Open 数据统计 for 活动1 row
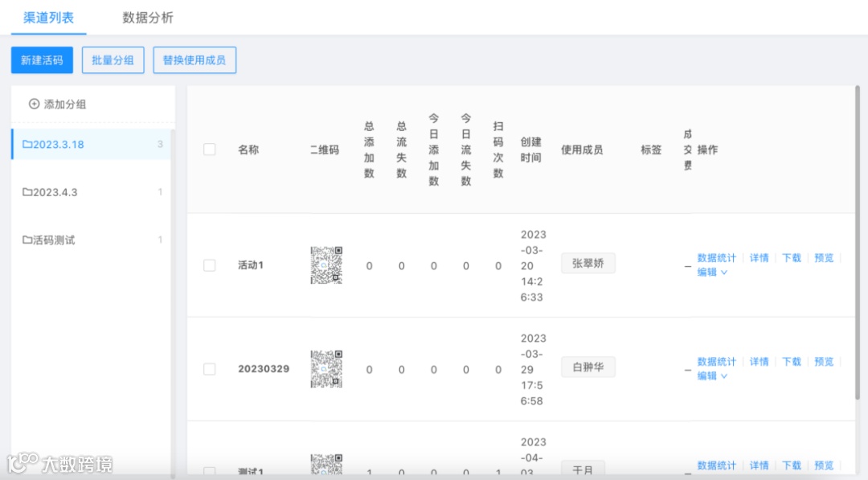 pyautogui.click(x=716, y=258)
